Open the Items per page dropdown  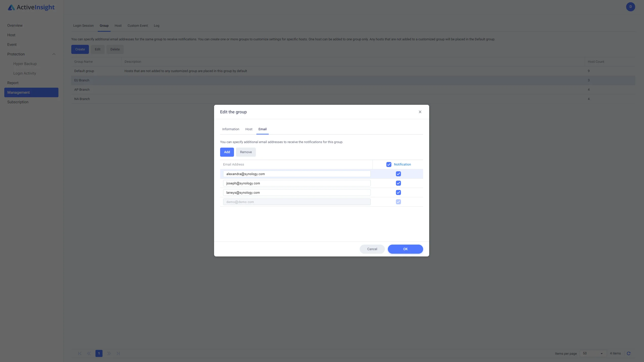(593, 353)
